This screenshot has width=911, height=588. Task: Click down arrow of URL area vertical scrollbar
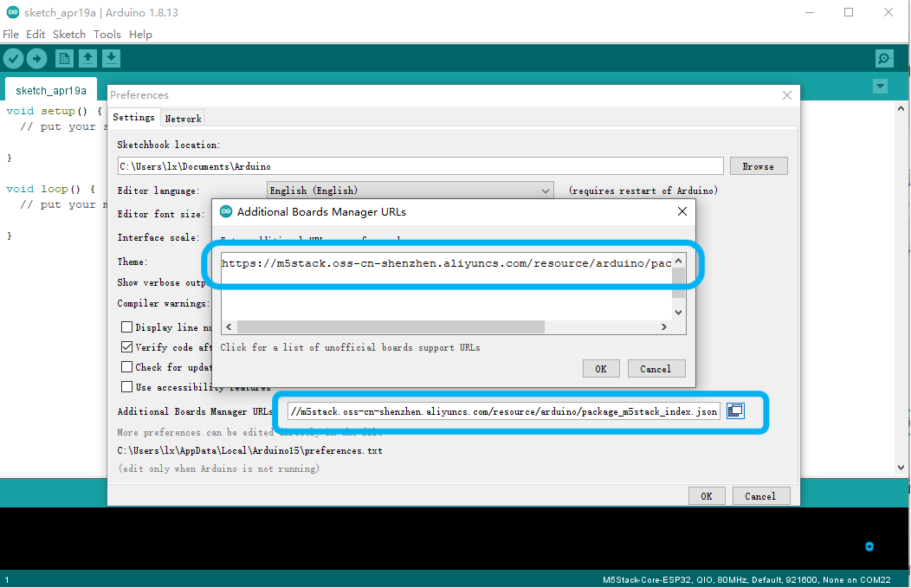(x=679, y=313)
